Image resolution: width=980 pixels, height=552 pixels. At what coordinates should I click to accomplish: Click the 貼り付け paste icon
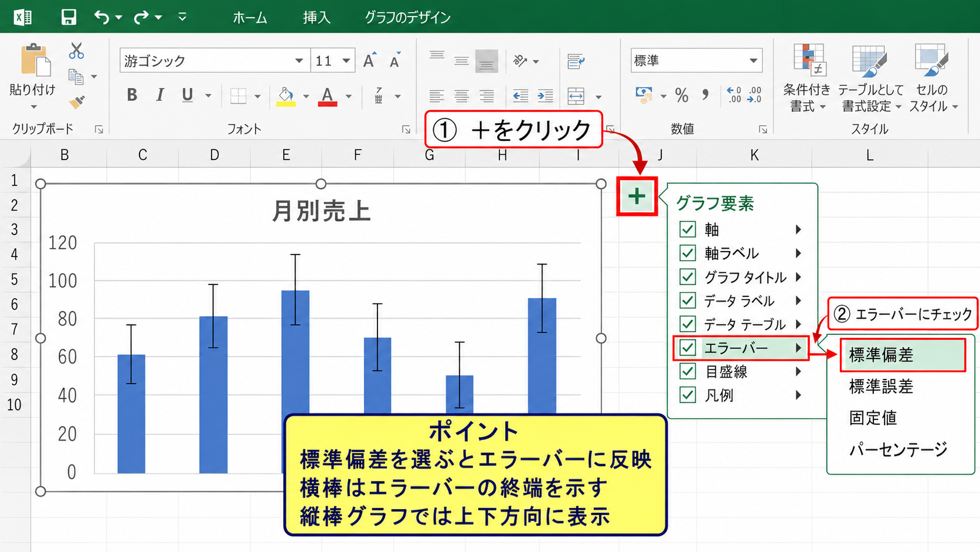coord(35,60)
